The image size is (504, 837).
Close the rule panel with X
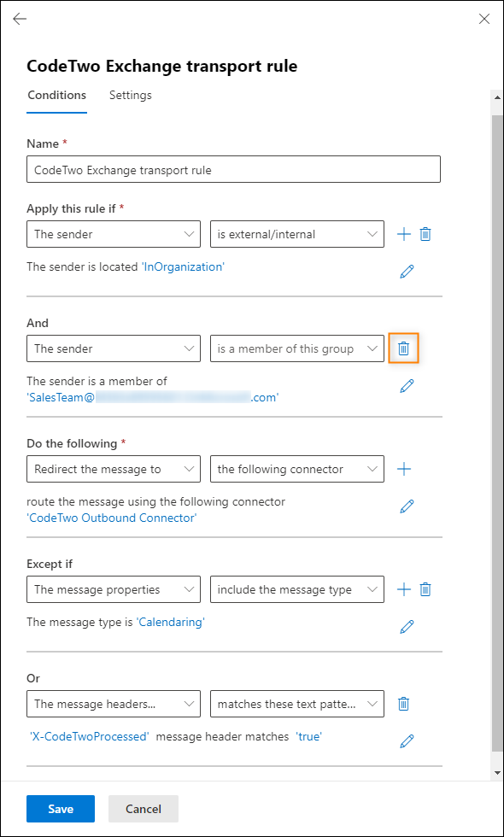click(x=484, y=19)
